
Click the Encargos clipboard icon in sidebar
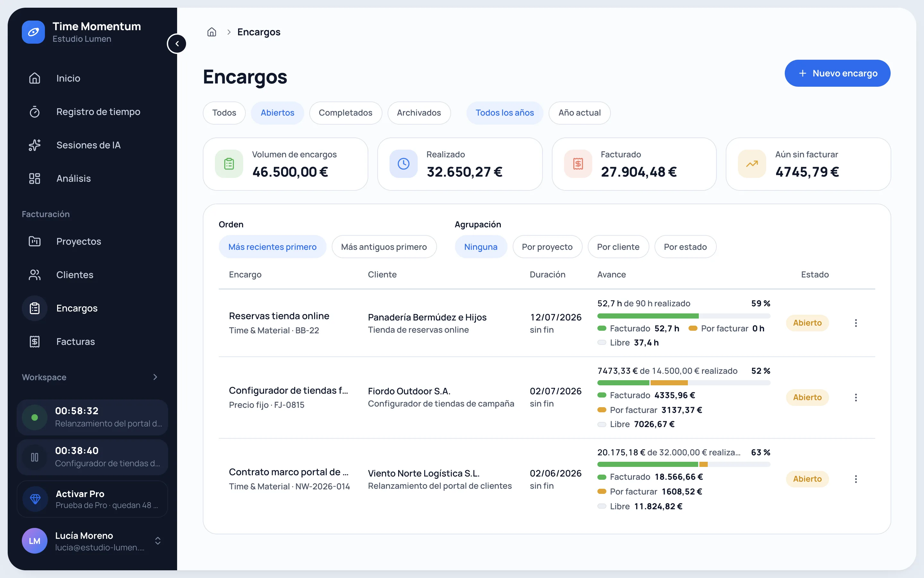pyautogui.click(x=35, y=308)
